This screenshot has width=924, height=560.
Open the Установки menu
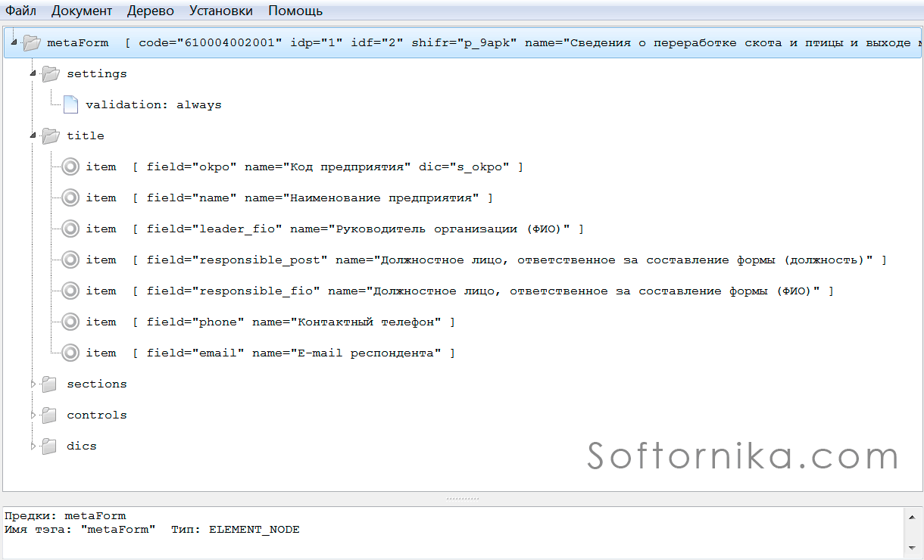[221, 11]
